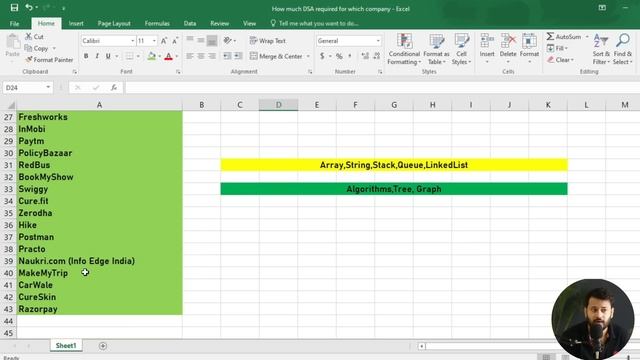The width and height of the screenshot is (640, 360).
Task: Open Format as Table gallery
Action: click(436, 49)
